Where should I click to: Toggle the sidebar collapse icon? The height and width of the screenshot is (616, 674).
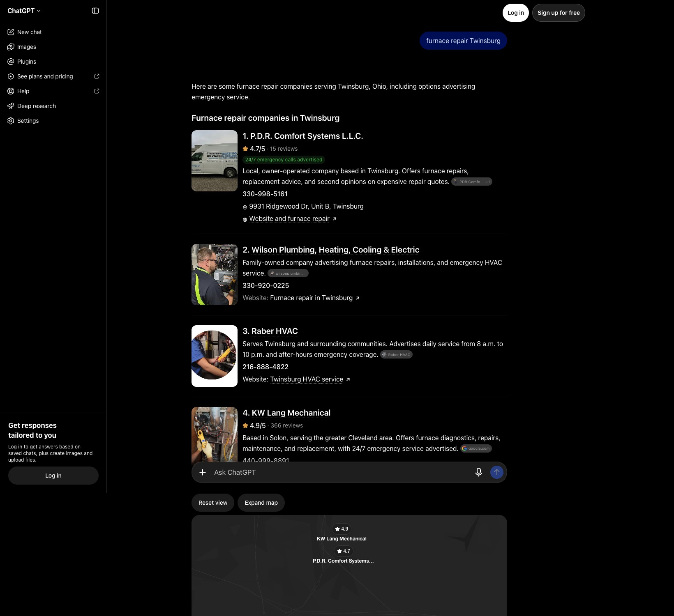click(x=95, y=11)
